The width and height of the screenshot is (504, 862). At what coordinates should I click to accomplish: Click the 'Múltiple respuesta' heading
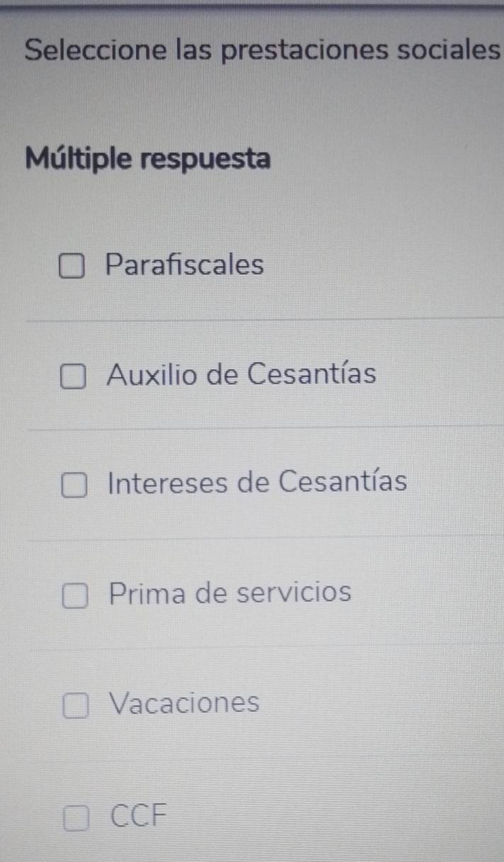(x=147, y=158)
